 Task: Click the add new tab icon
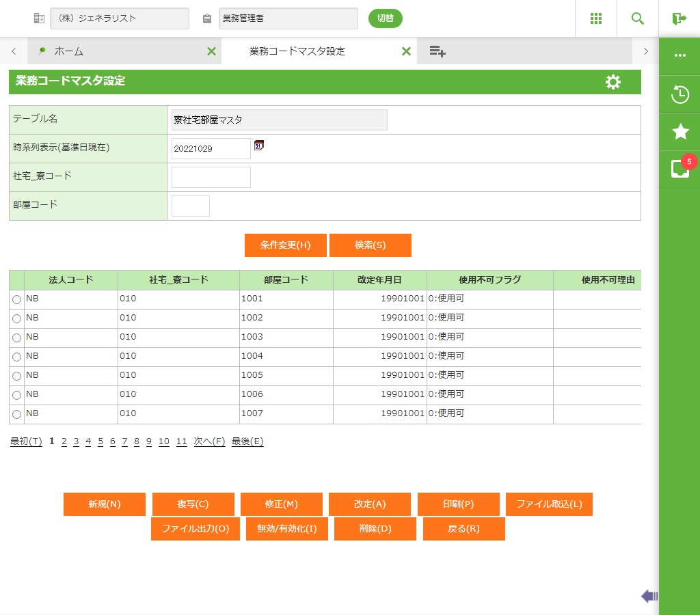pos(437,51)
